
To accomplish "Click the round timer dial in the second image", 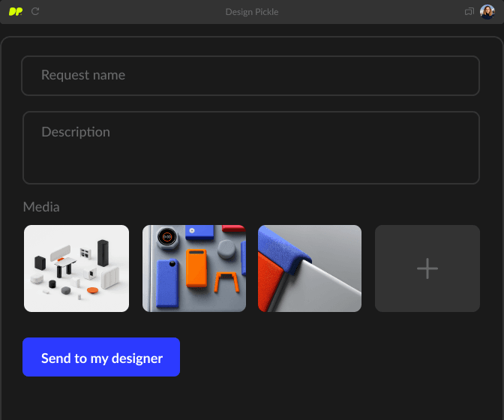I will 166,238.
